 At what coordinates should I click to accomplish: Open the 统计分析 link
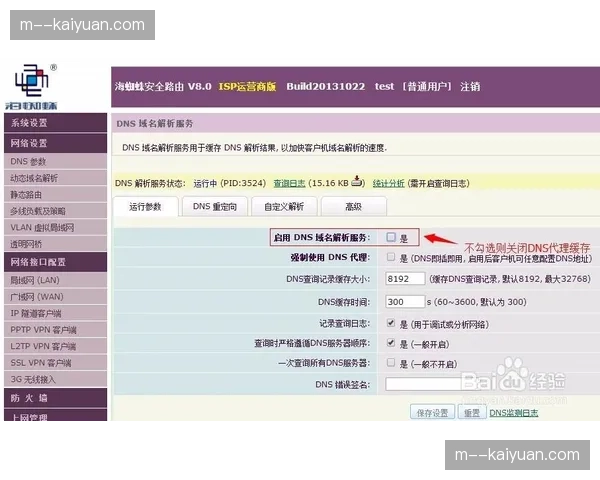[x=388, y=183]
